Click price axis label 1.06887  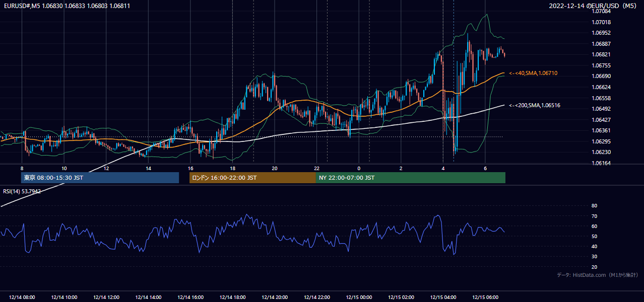click(601, 44)
